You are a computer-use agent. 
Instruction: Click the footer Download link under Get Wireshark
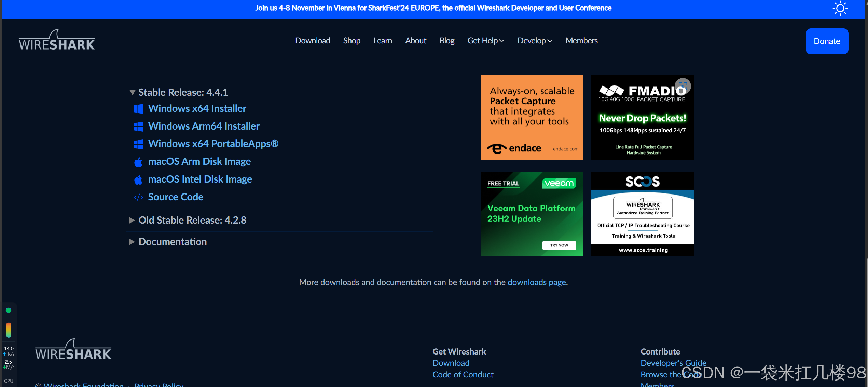(451, 363)
